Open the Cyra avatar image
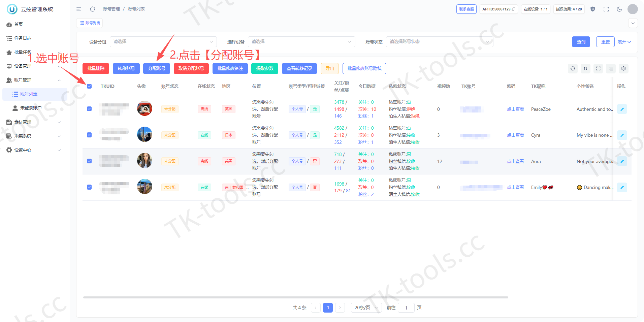This screenshot has height=322, width=644. click(x=144, y=134)
